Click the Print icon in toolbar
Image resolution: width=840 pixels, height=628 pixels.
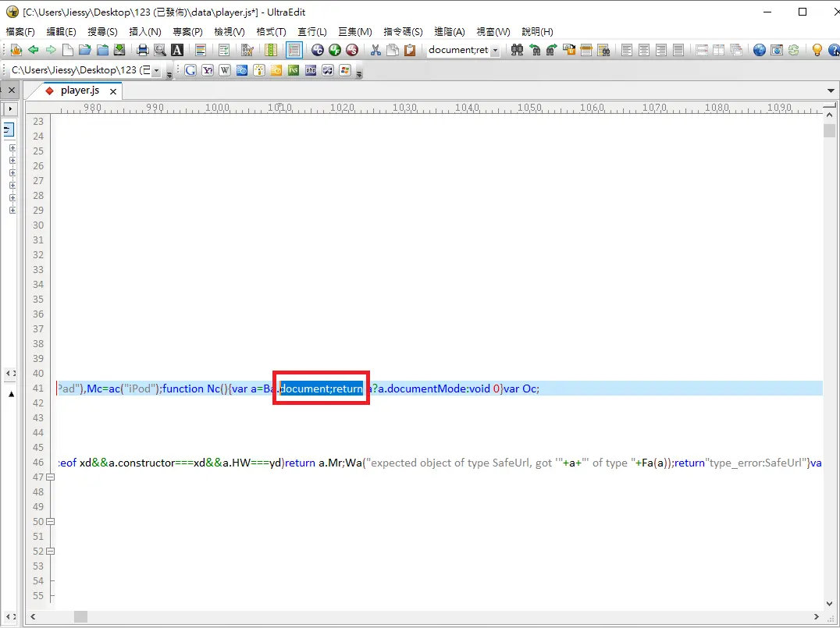pos(142,50)
